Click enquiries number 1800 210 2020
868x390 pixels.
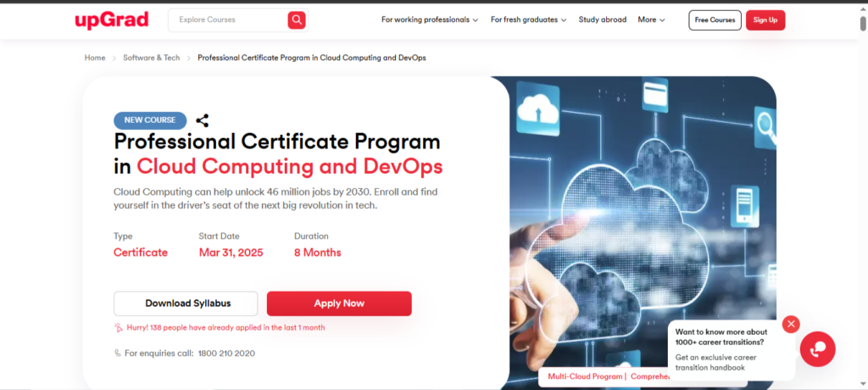226,353
